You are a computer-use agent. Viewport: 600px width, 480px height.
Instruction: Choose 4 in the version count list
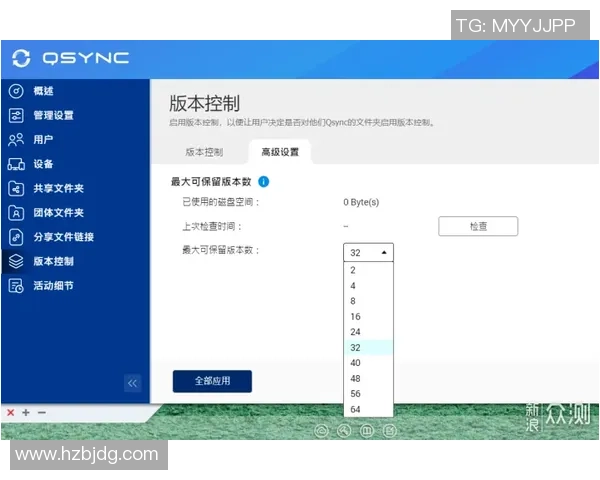point(368,286)
